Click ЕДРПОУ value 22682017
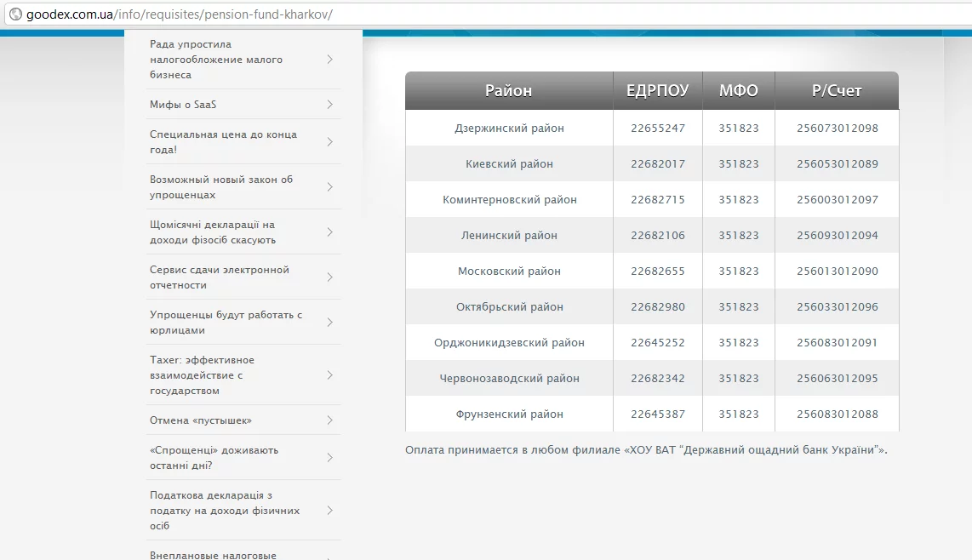The width and height of the screenshot is (972, 560). [x=658, y=164]
